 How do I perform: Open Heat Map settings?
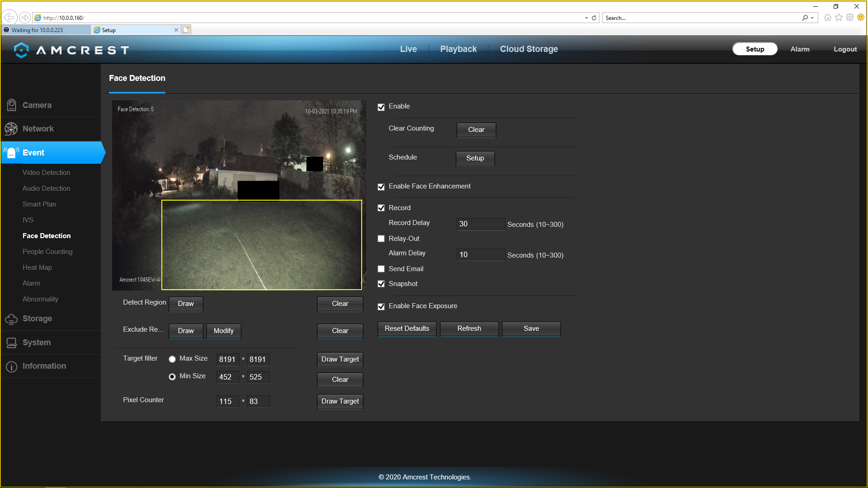point(37,267)
